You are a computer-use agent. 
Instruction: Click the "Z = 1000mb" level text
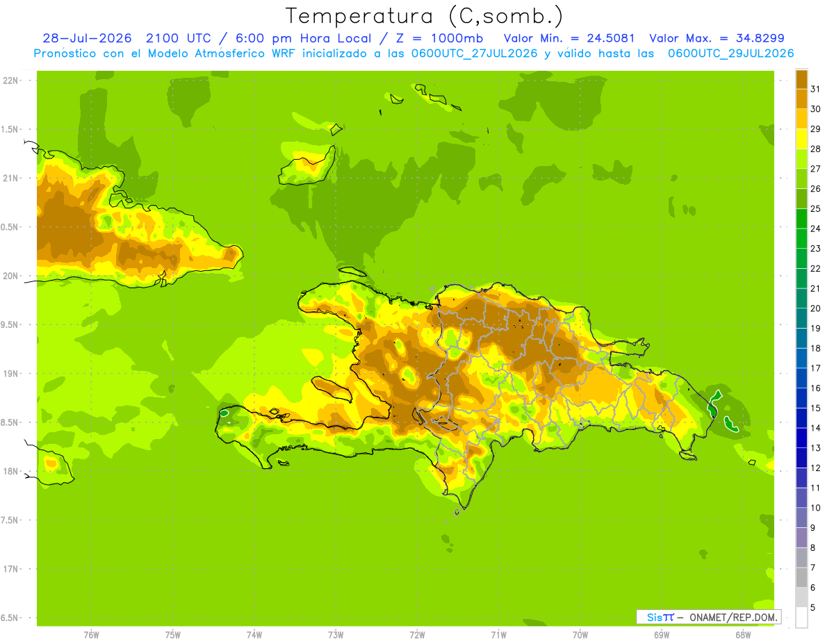coord(438,38)
